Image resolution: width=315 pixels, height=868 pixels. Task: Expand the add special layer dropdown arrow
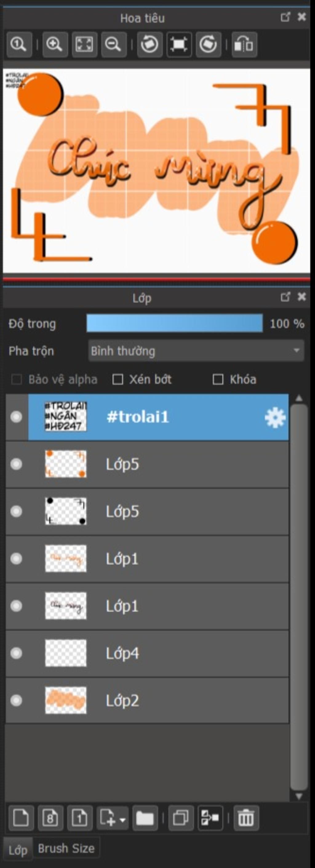click(123, 819)
